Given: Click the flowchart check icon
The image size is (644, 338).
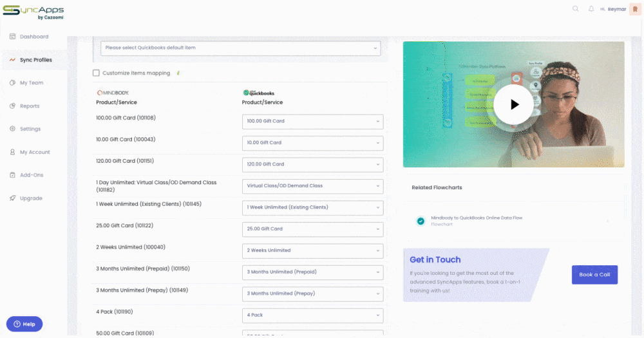Looking at the screenshot, I should [421, 221].
